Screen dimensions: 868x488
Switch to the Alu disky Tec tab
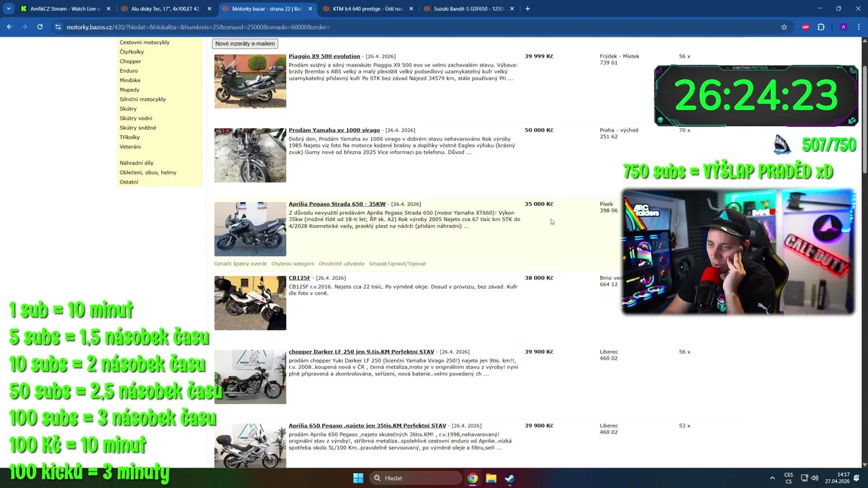point(161,9)
